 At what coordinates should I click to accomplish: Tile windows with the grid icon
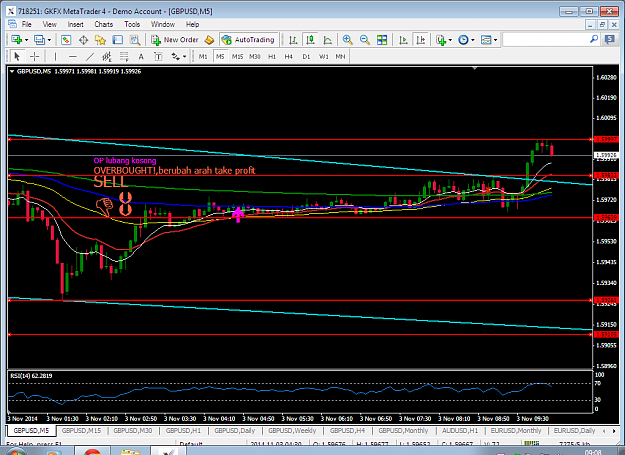382,40
